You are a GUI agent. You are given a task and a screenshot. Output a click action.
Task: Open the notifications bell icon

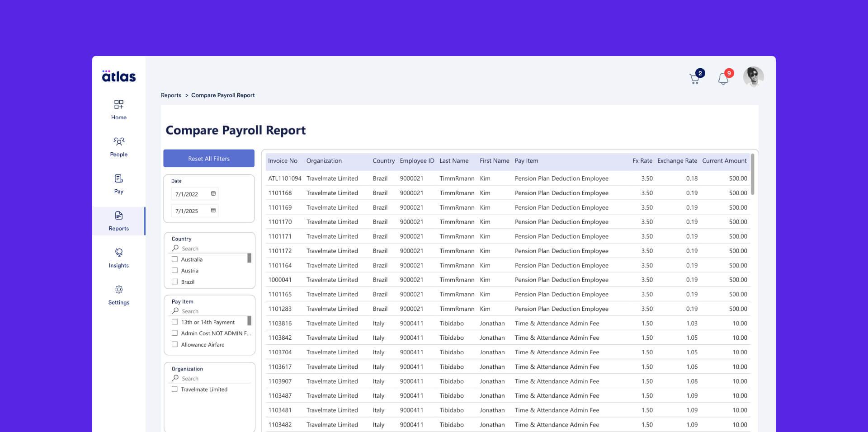(723, 79)
